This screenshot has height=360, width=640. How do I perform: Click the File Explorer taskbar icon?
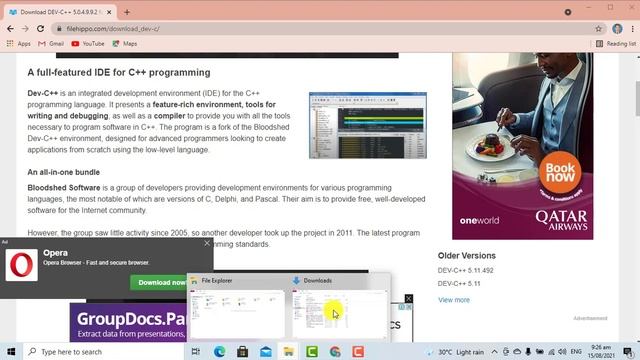point(289,352)
